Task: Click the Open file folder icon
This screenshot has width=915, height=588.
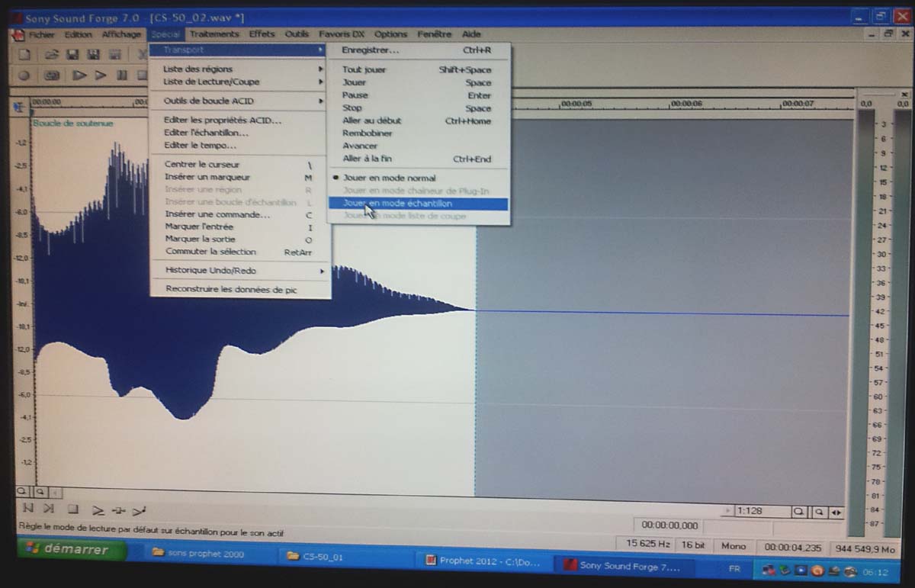Action: [51, 54]
